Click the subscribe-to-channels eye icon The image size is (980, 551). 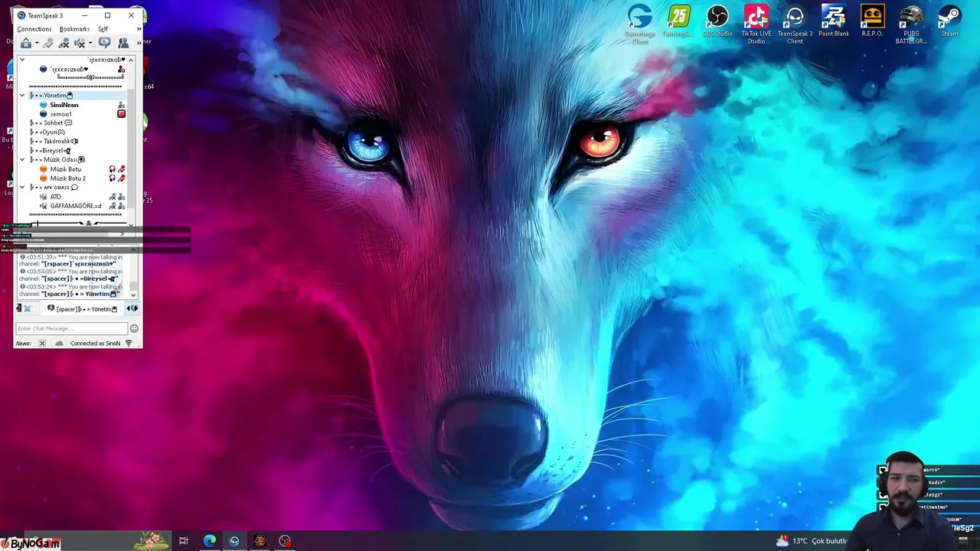click(x=105, y=43)
